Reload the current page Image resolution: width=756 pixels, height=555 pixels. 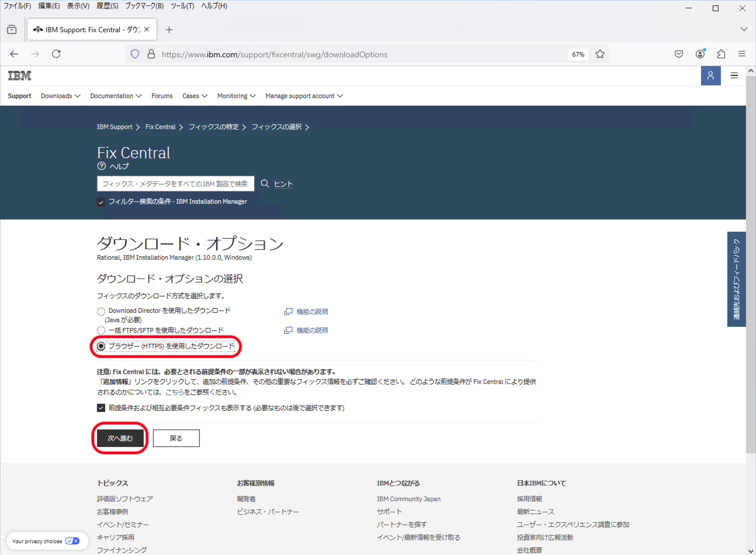pos(56,54)
